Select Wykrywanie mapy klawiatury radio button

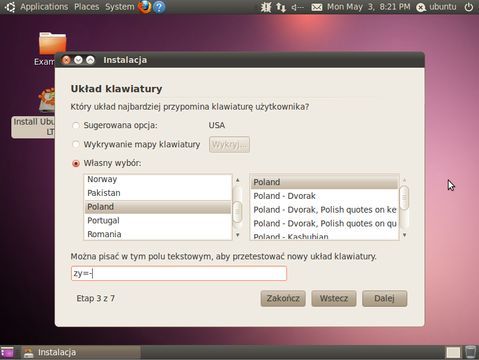tap(76, 145)
